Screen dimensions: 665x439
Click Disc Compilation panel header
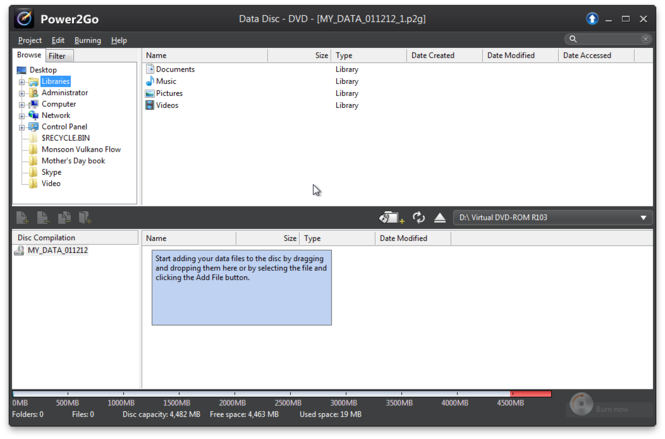pos(75,238)
